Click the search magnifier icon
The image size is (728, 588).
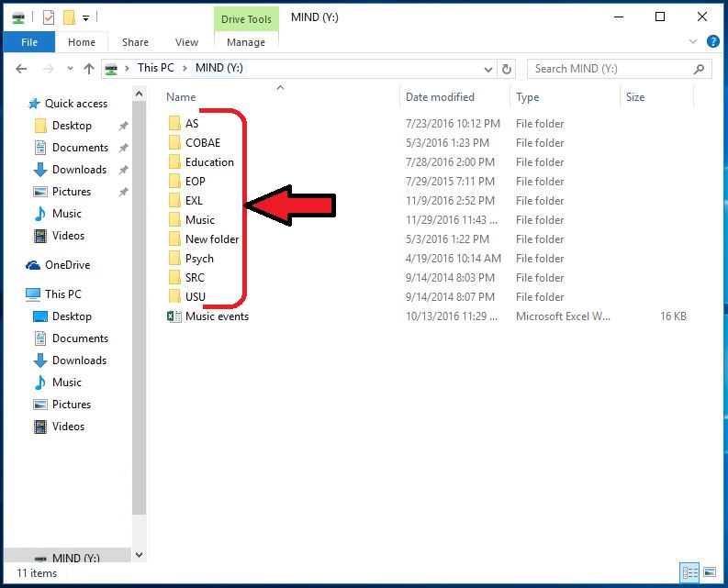pyautogui.click(x=699, y=69)
